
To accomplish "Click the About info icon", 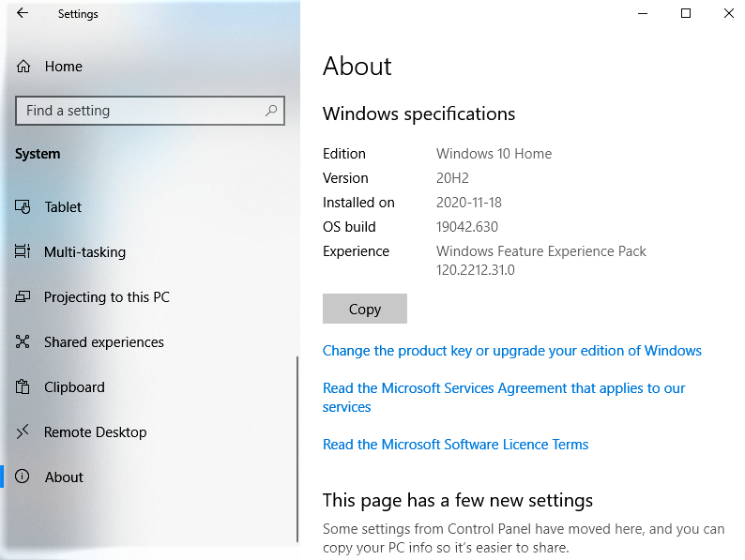I will coord(22,477).
